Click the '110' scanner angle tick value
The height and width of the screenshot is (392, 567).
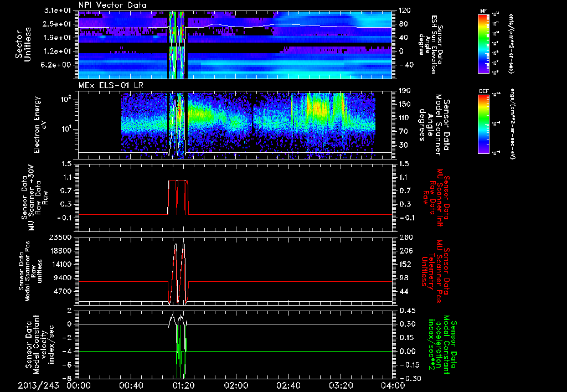pos(405,118)
